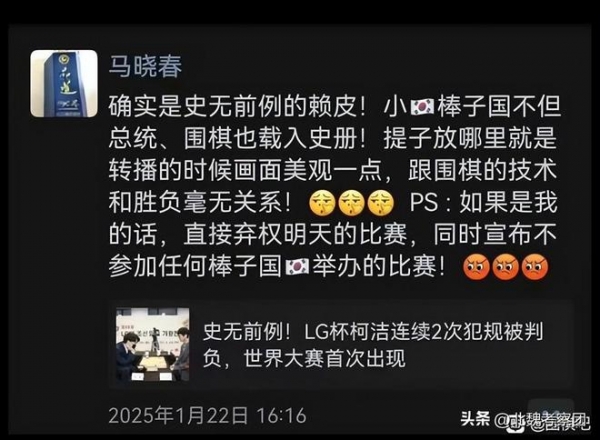
Task: Select the text line starting 确实是史无前例的赖皮
Action: coord(335,107)
